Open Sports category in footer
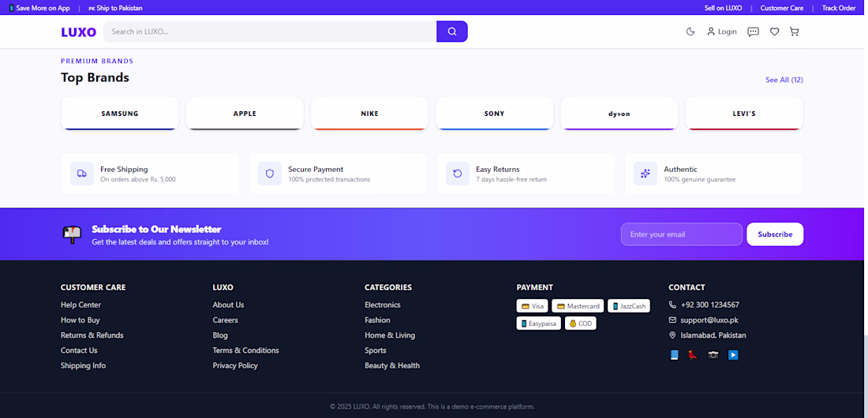 376,350
